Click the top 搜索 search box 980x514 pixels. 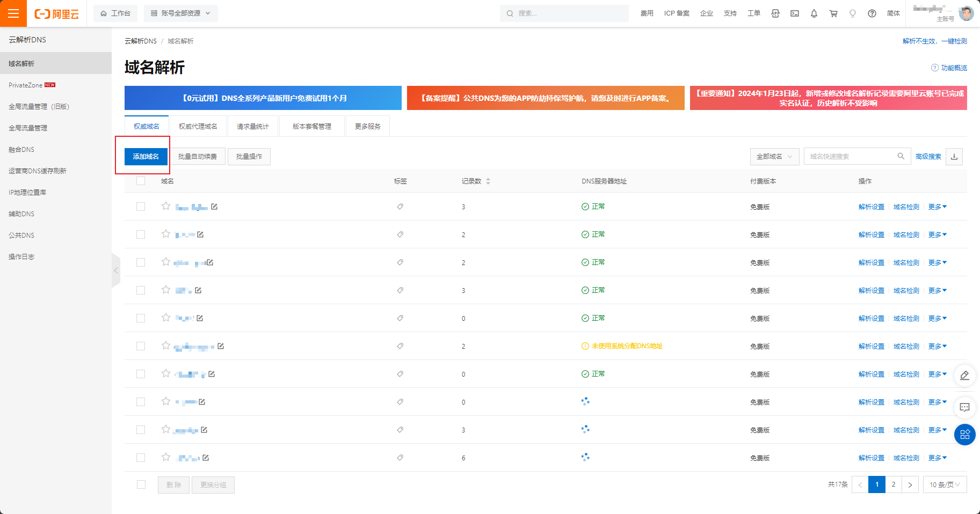564,13
